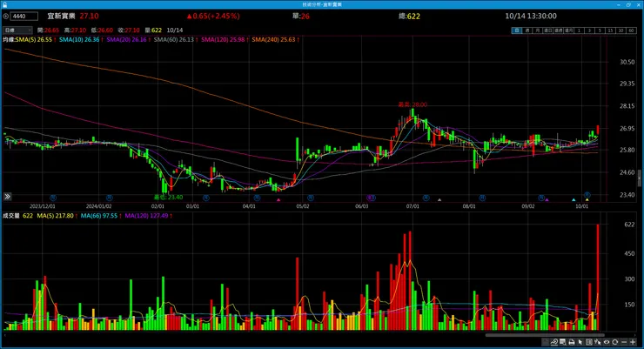644x349 pixels.
Task: Click the gray triangle marker after 07/01
Action: [439, 200]
